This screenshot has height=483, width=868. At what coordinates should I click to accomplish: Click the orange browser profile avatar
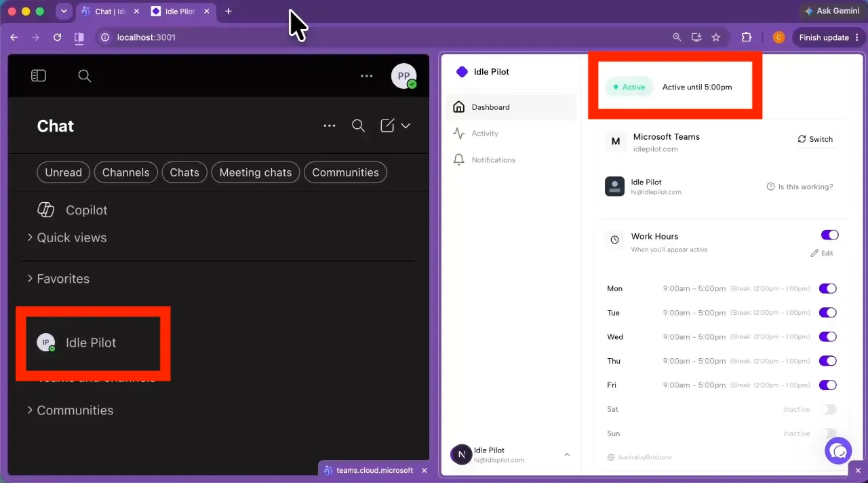(778, 37)
